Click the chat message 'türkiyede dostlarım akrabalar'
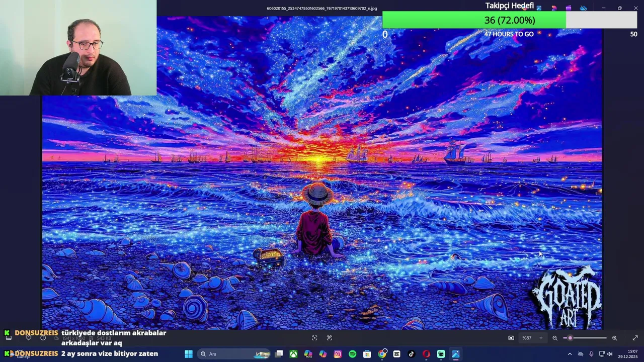 pyautogui.click(x=114, y=333)
